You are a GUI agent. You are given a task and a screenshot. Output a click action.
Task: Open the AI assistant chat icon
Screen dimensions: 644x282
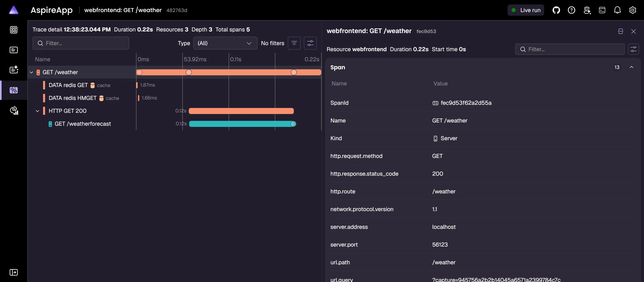[587, 10]
